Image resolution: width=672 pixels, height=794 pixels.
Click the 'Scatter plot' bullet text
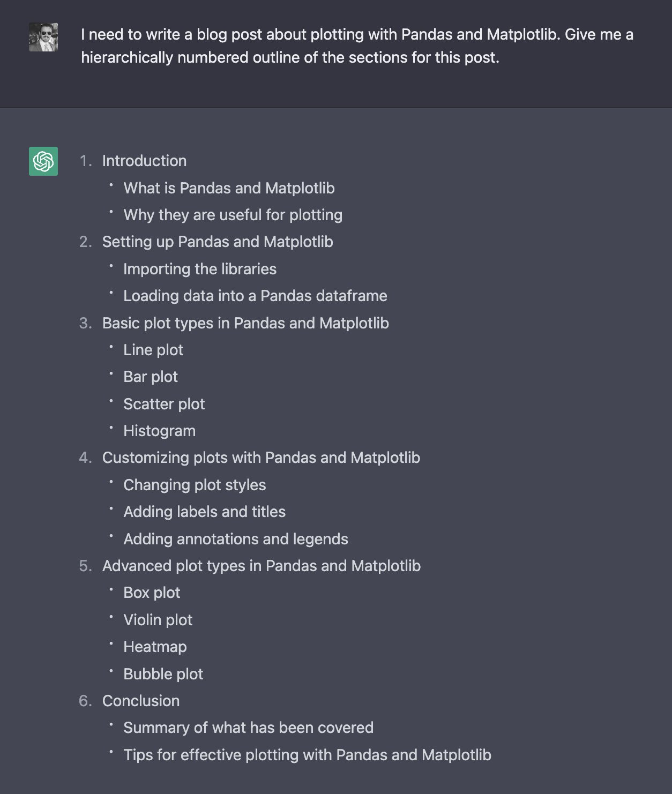[164, 404]
